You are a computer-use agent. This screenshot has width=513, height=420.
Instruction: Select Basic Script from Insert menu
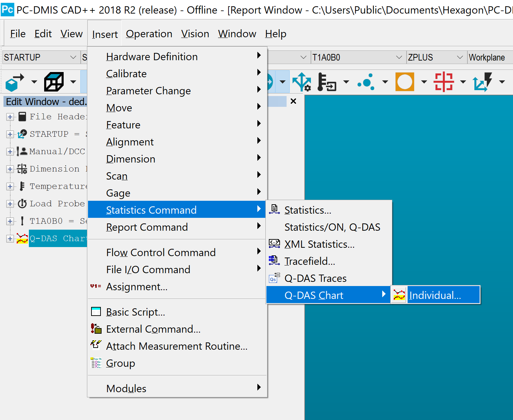pos(135,312)
